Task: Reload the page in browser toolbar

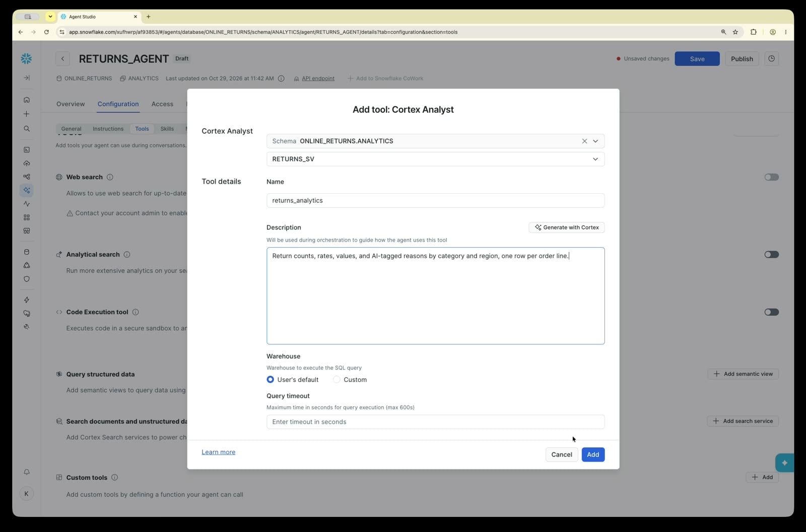Action: pyautogui.click(x=46, y=32)
